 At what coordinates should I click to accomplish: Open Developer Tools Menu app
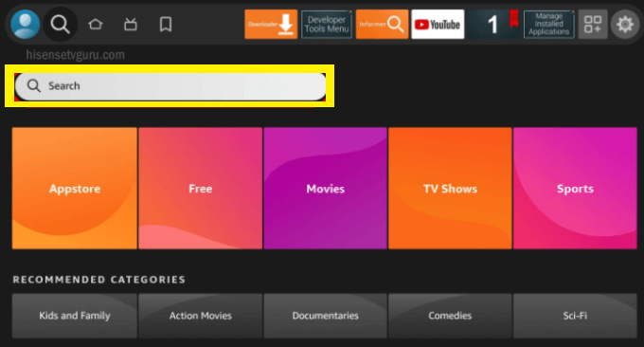(327, 25)
